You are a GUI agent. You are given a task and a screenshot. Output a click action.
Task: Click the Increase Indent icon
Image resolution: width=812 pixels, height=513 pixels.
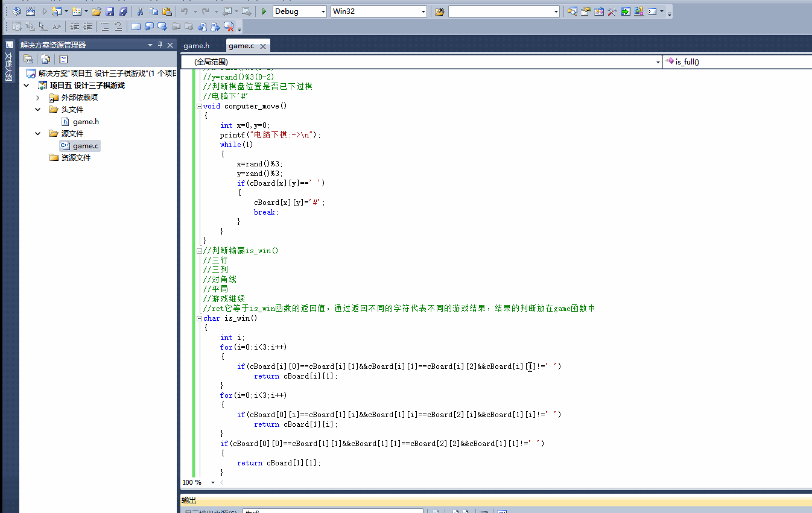[x=88, y=27]
